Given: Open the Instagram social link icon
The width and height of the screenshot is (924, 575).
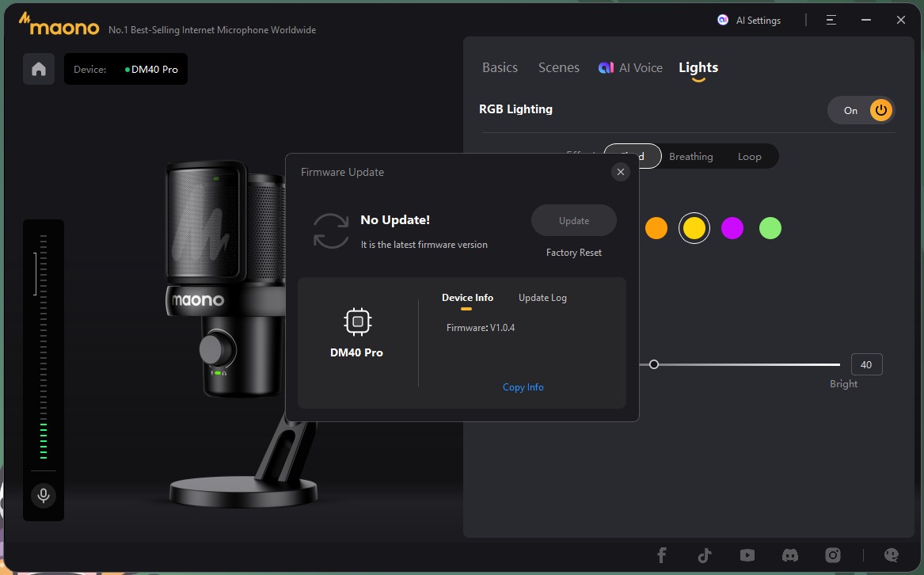Looking at the screenshot, I should (832, 555).
